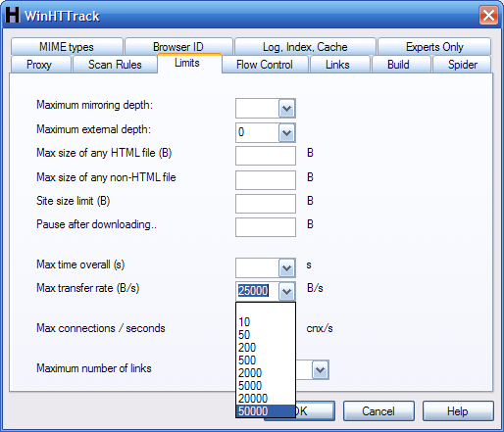Collapse the Max transfer rate dropdown arrow

pyautogui.click(x=286, y=291)
